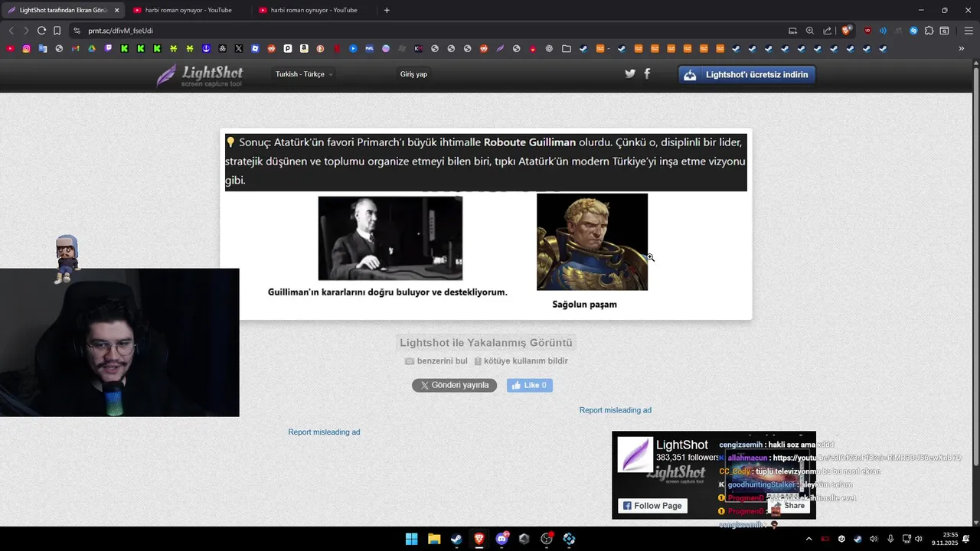Open the Shazam extension icon
Image resolution: width=980 pixels, height=551 pixels.
[913, 31]
